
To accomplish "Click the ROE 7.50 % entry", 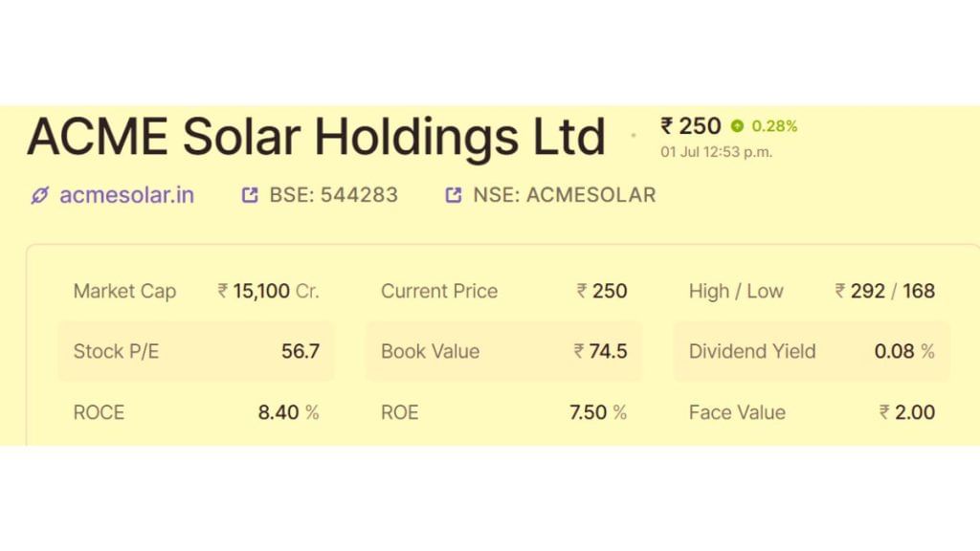I will [503, 412].
